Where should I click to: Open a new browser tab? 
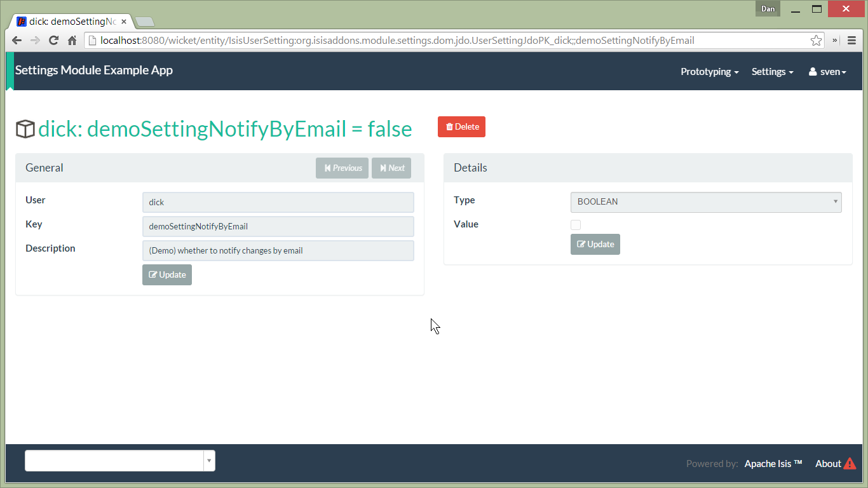[x=145, y=22]
